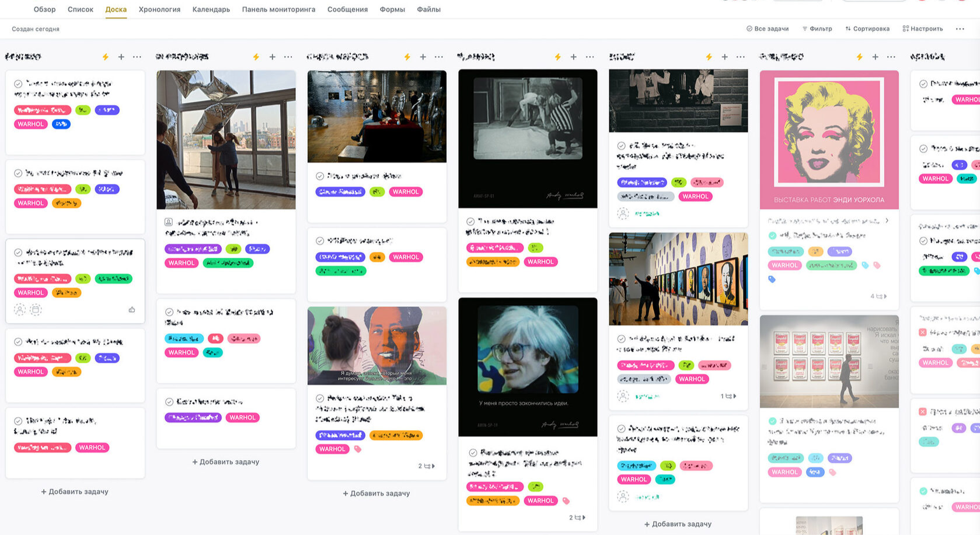Image resolution: width=980 pixels, height=535 pixels.
Task: Add a task with plus icon in first column
Action: coord(121,57)
